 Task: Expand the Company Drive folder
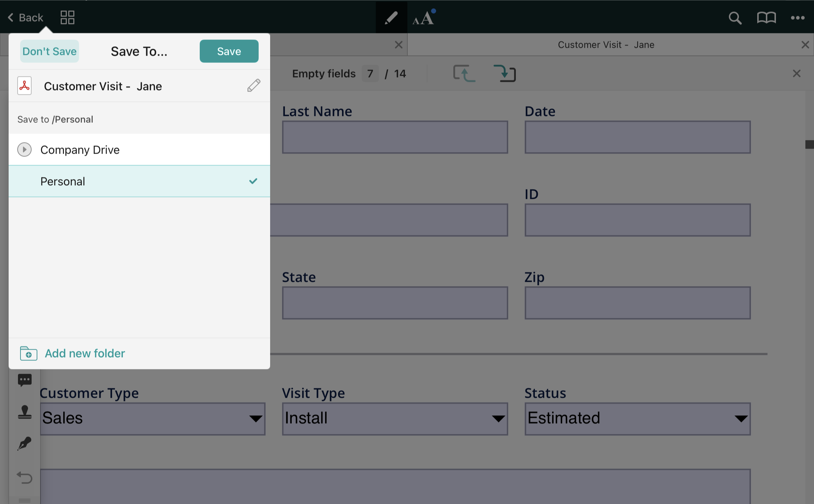coord(24,149)
